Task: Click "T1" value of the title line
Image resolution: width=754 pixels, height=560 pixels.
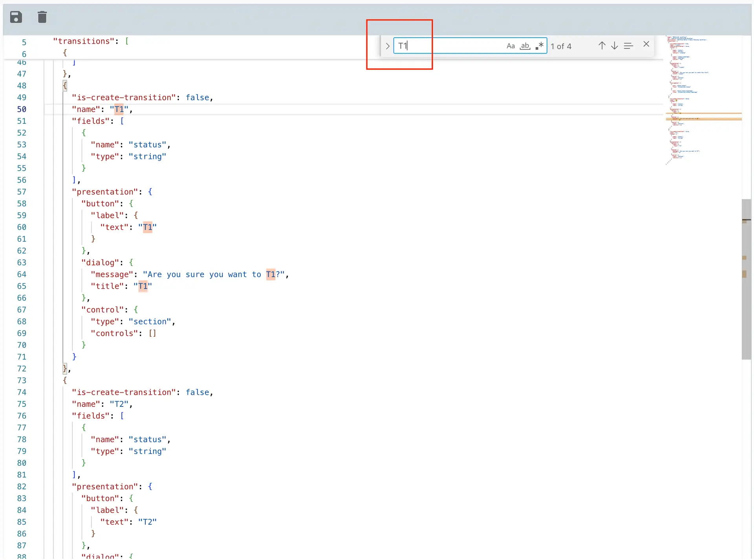Action: click(143, 286)
